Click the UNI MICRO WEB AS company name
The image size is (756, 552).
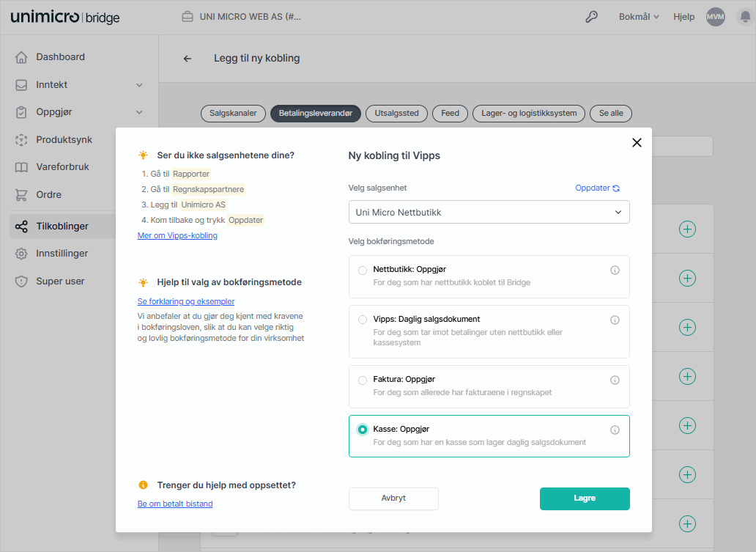pyautogui.click(x=251, y=17)
